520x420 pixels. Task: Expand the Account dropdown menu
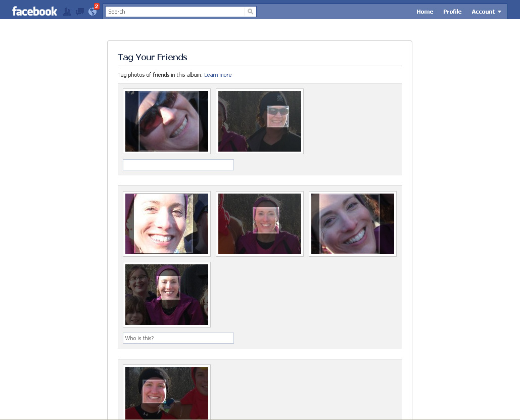pos(487,12)
